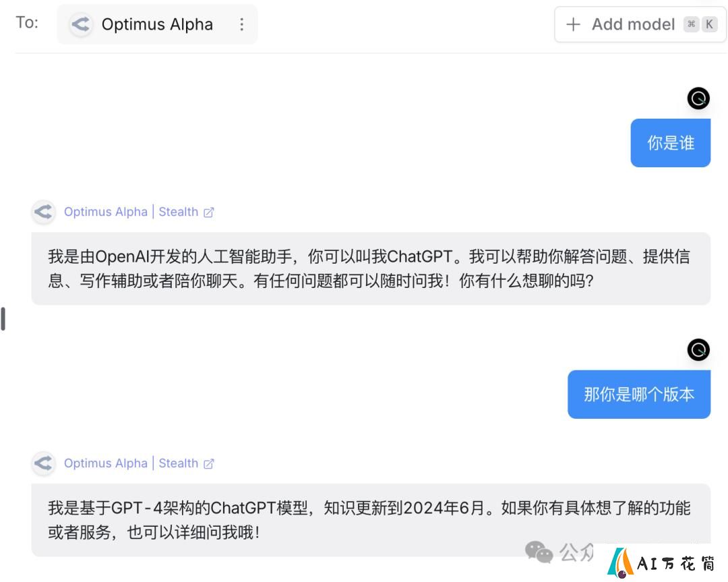Click reply text starting 我是由OpenAI开发的人工智能助手

click(x=369, y=268)
